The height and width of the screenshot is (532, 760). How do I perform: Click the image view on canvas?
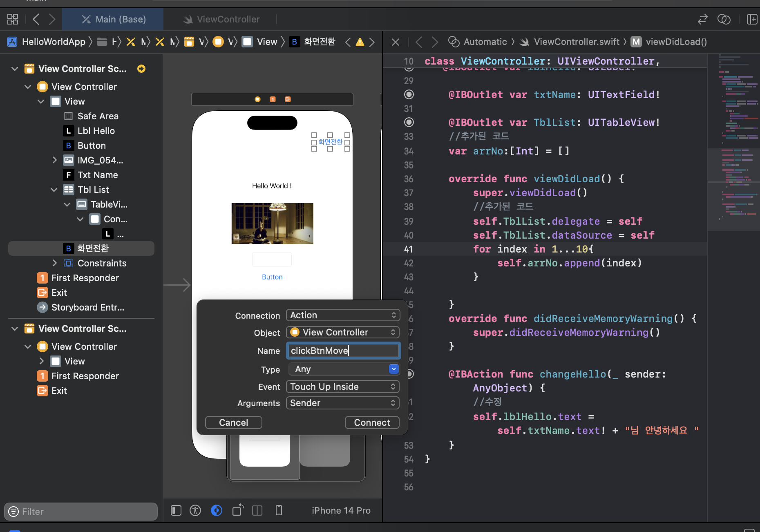[272, 224]
